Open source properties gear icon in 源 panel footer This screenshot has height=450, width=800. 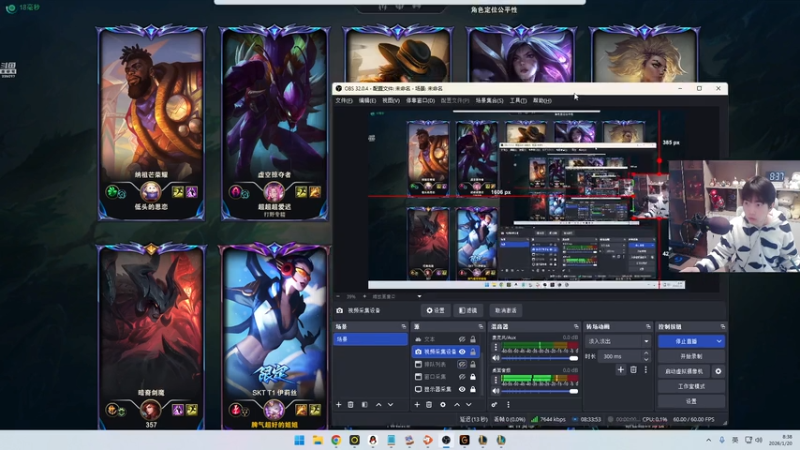443,405
